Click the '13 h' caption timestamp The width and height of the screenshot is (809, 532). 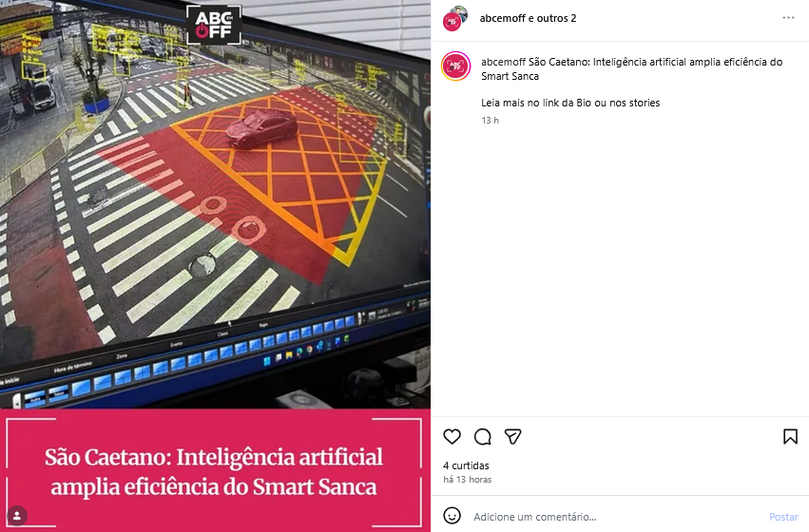click(491, 120)
